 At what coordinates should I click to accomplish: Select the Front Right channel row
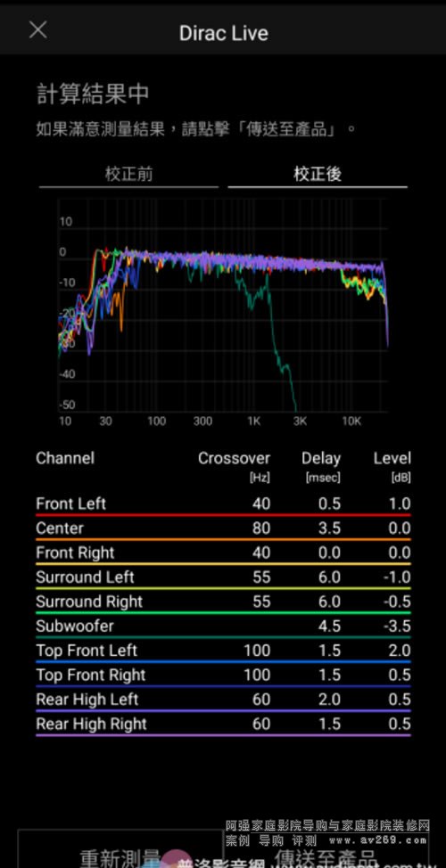click(223, 553)
